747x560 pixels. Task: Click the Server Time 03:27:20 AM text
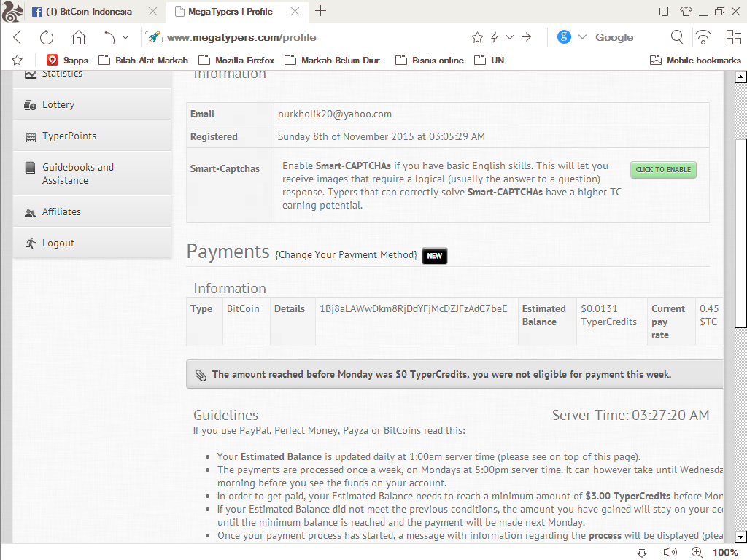click(630, 415)
